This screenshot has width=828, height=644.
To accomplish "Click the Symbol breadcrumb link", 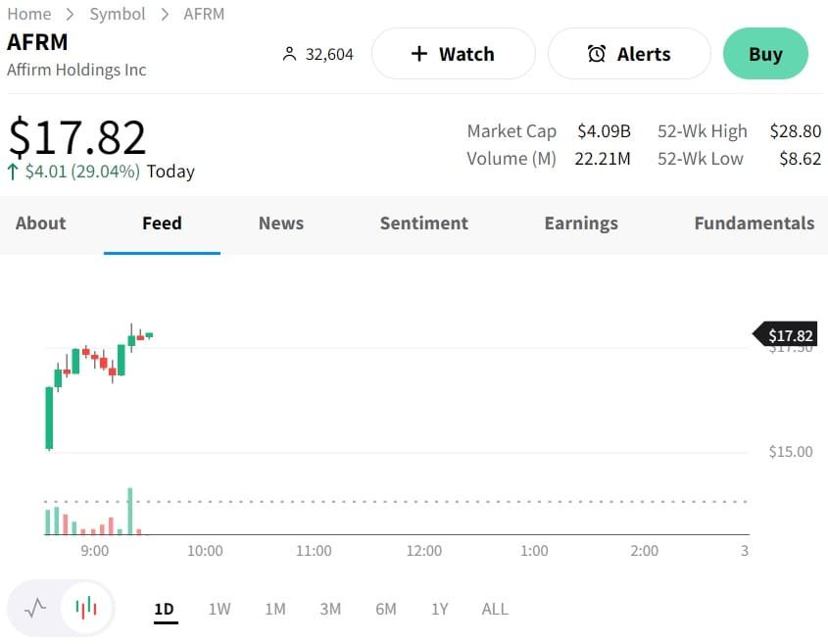I will pos(118,14).
